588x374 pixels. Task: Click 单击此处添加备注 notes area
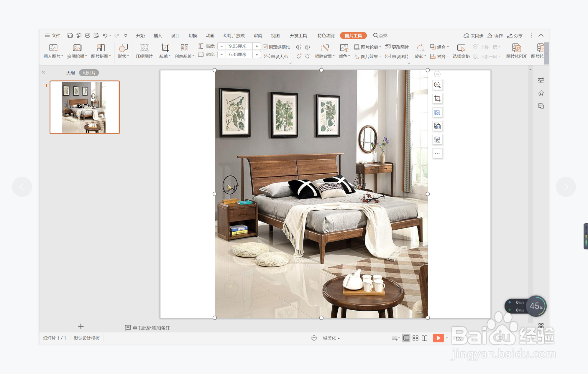[x=151, y=328]
